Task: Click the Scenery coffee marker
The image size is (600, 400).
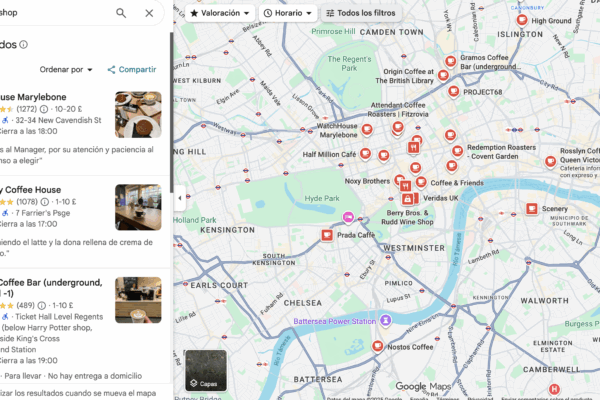Action: tap(532, 209)
